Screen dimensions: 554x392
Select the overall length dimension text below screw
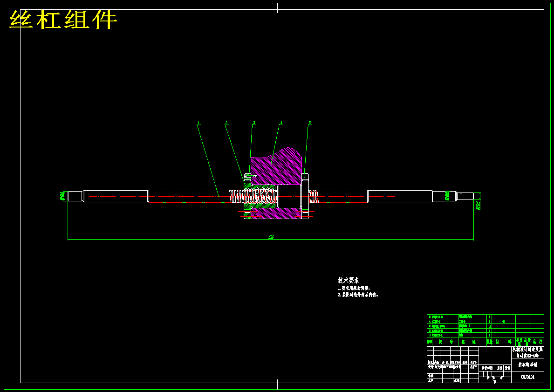[271, 237]
